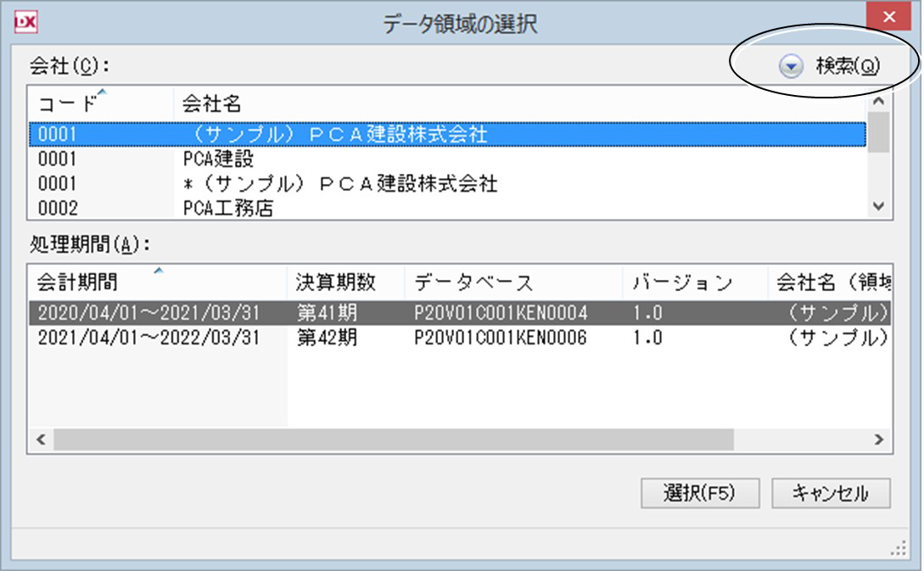This screenshot has height=571, width=924.
Task: Click the company list vertical scrollbar thumb
Action: 879,132
